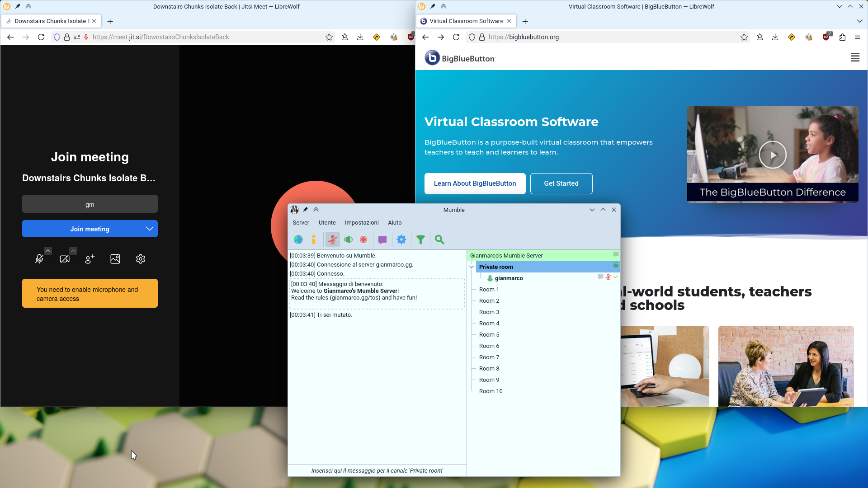Click the BigBlueButton logo
Screen dimensions: 868x488
pos(460,58)
